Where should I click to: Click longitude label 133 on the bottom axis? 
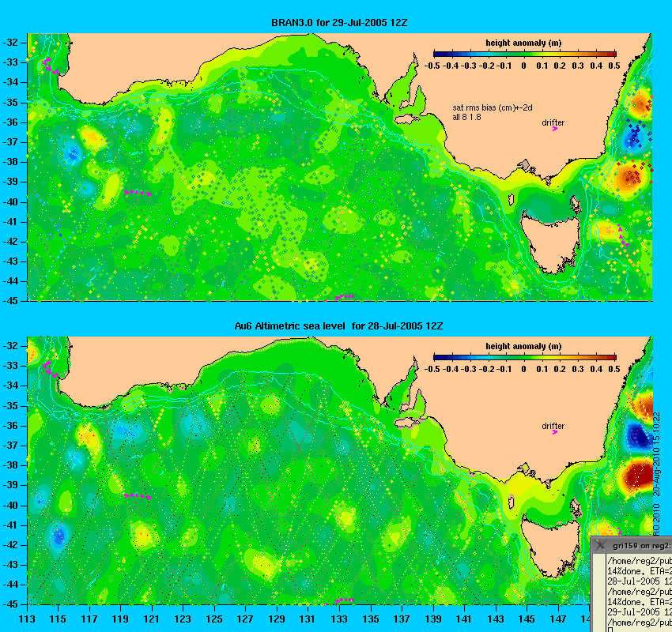pyautogui.click(x=339, y=619)
